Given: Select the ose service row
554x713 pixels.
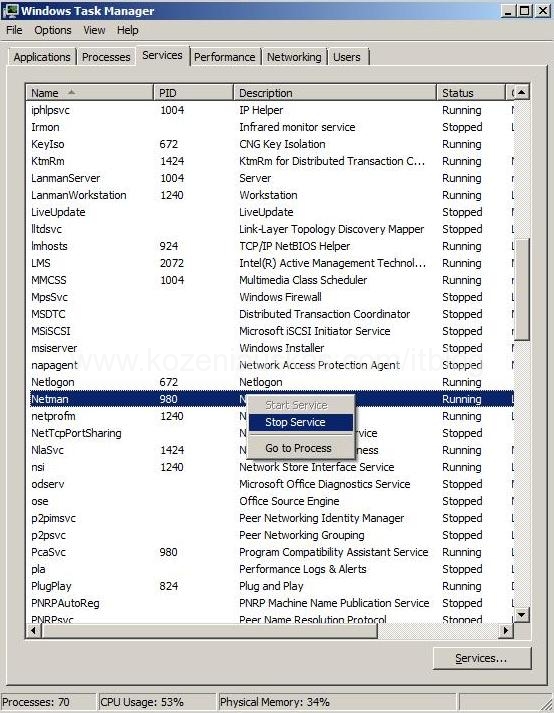Looking at the screenshot, I should point(272,502).
